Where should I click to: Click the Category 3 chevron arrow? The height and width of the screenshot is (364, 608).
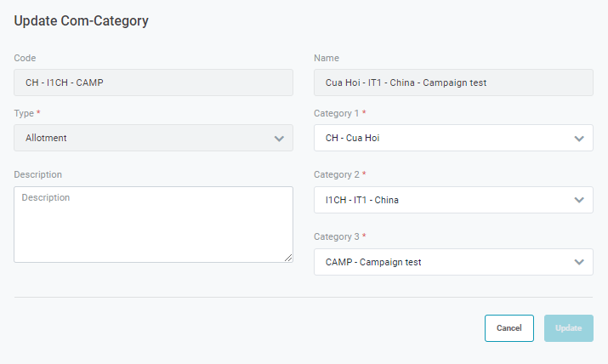(579, 262)
